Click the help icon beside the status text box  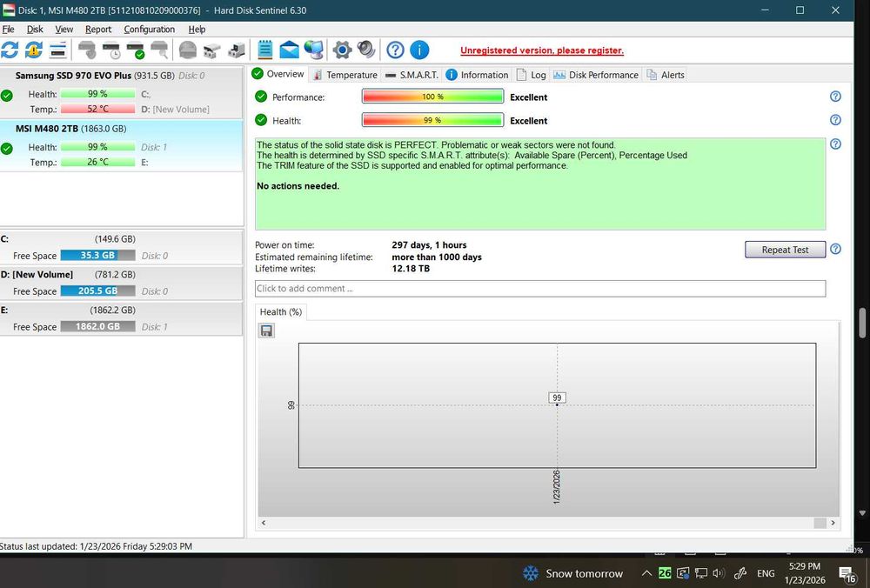pyautogui.click(x=835, y=144)
